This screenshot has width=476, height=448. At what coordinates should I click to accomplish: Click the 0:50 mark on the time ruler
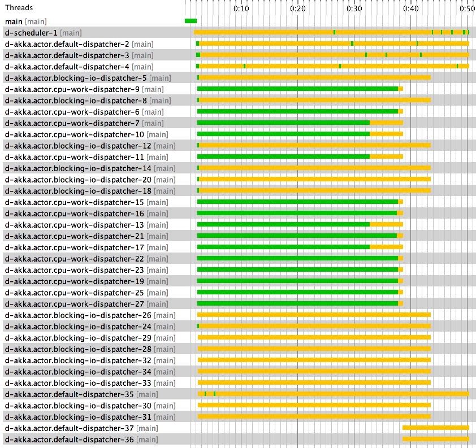(466, 8)
